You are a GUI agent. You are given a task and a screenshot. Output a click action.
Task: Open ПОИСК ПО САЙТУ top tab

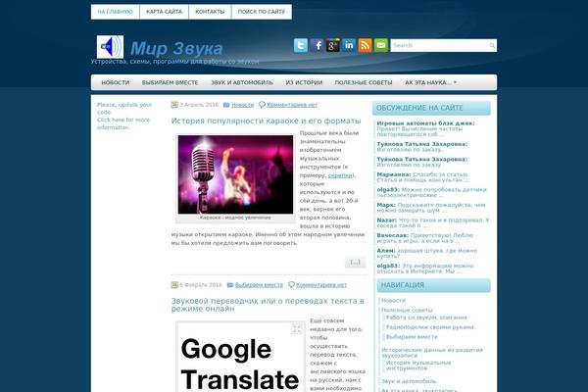pyautogui.click(x=262, y=12)
